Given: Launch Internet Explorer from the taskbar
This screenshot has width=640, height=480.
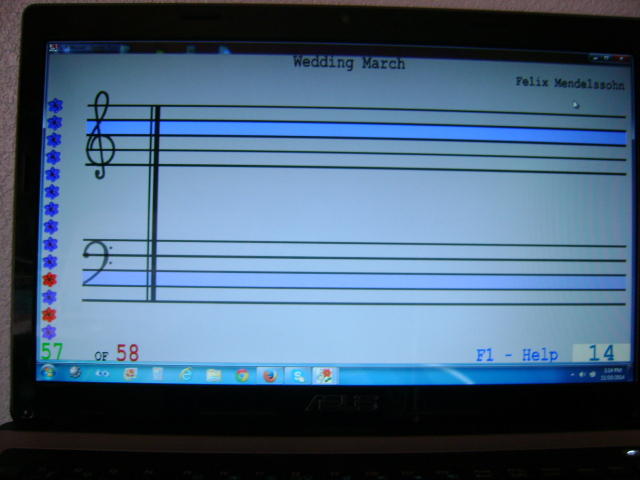Looking at the screenshot, I should 186,374.
